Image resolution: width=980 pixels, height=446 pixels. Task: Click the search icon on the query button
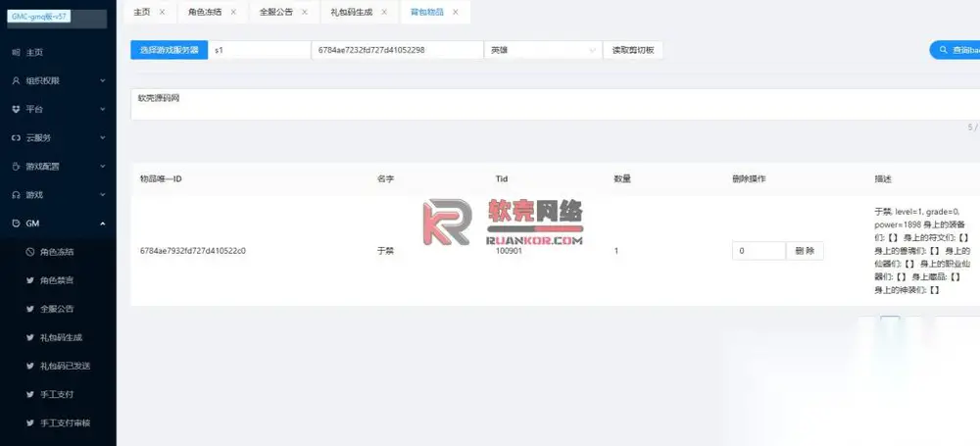point(943,50)
